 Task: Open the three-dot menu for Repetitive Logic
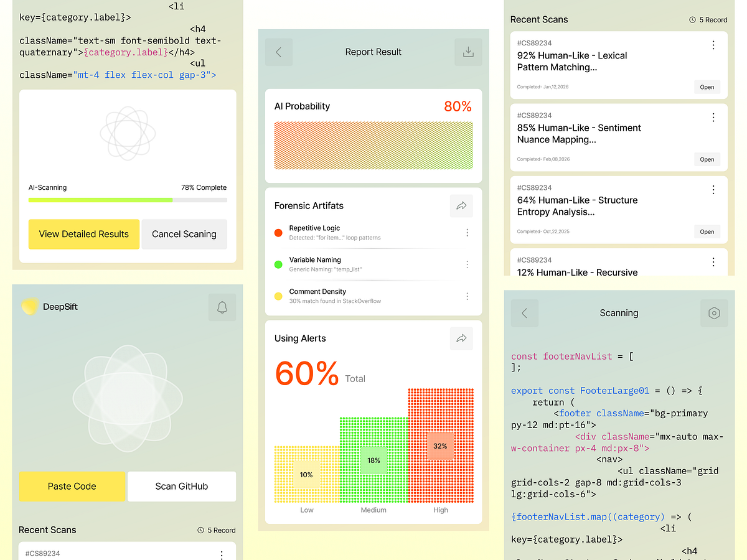pos(467,233)
